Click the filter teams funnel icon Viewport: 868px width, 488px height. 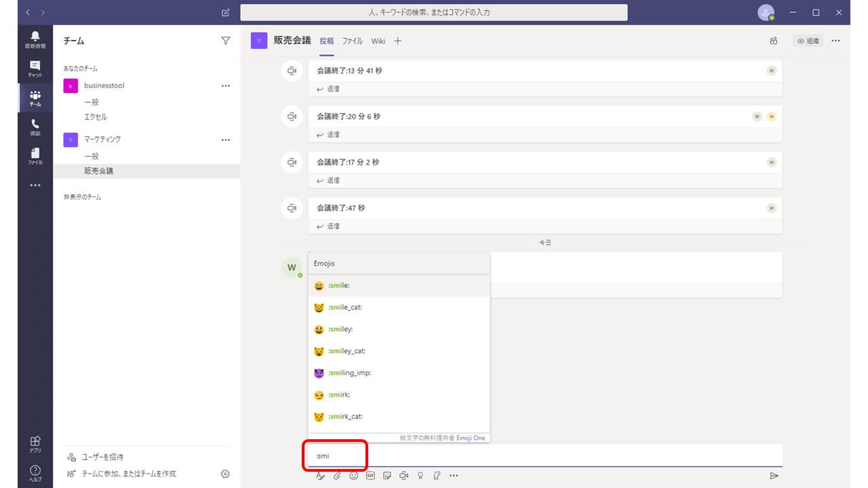coord(226,41)
